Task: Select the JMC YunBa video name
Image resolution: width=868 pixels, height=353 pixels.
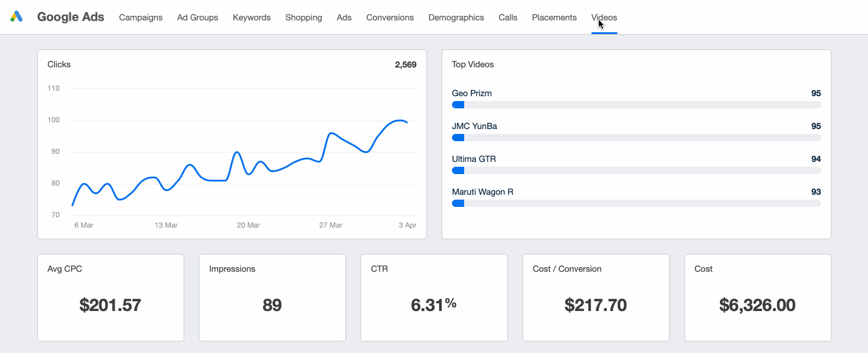Action: tap(475, 126)
